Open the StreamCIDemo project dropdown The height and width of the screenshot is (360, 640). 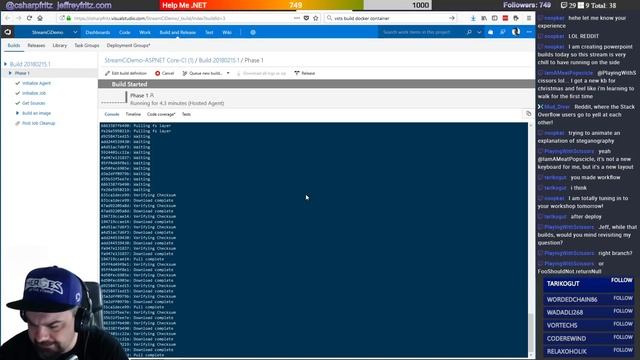click(x=76, y=32)
